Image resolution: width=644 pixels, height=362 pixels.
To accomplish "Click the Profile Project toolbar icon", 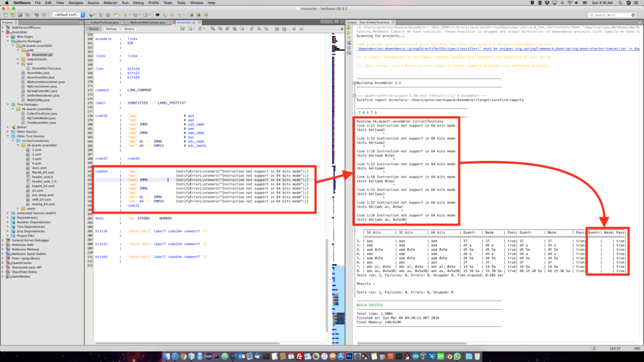I will click(x=145, y=15).
